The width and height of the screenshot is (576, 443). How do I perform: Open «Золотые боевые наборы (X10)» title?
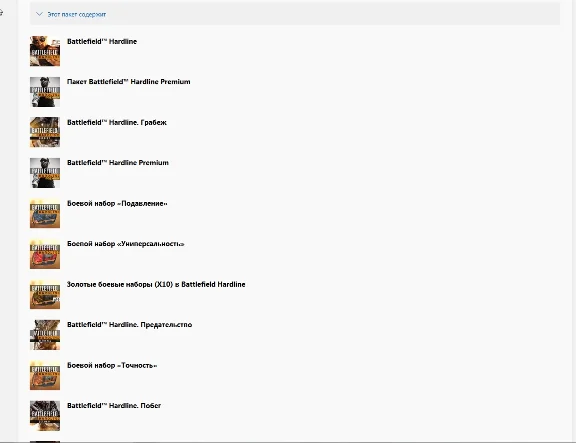point(156,284)
